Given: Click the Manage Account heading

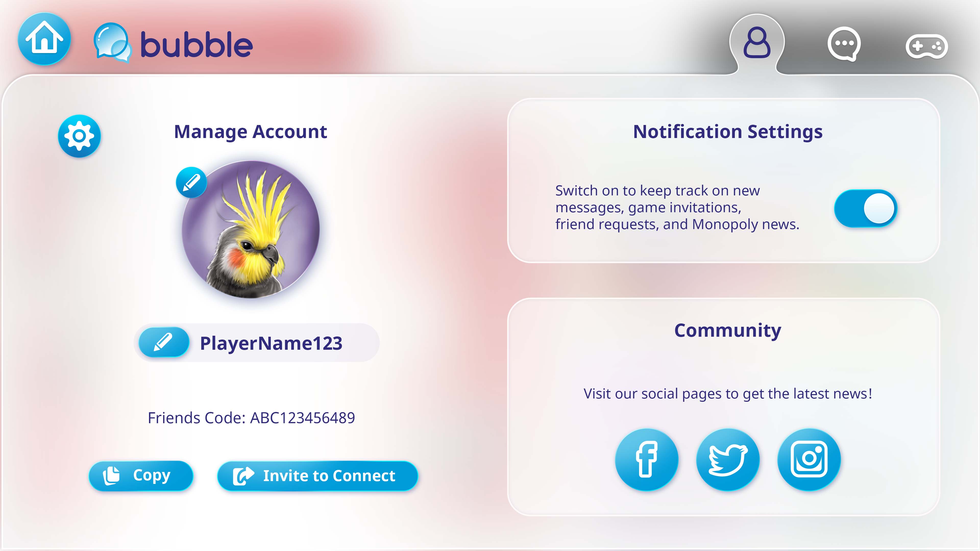Looking at the screenshot, I should (x=250, y=132).
